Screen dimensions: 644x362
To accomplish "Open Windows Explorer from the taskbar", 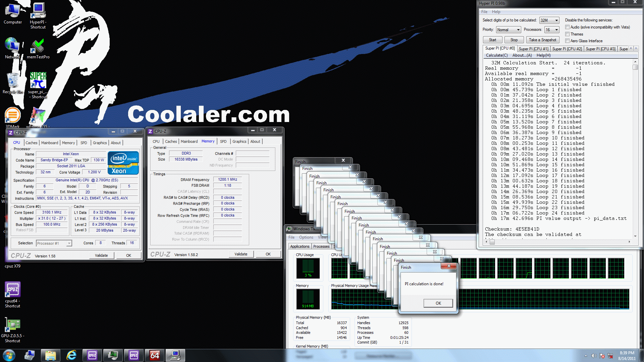I will point(50,355).
